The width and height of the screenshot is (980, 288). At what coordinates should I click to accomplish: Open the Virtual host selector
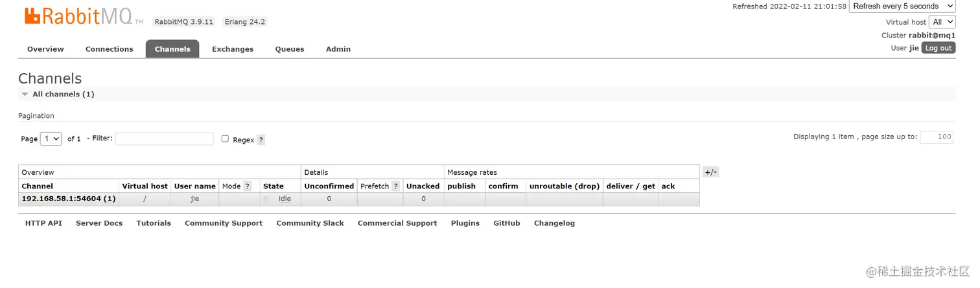click(x=942, y=22)
